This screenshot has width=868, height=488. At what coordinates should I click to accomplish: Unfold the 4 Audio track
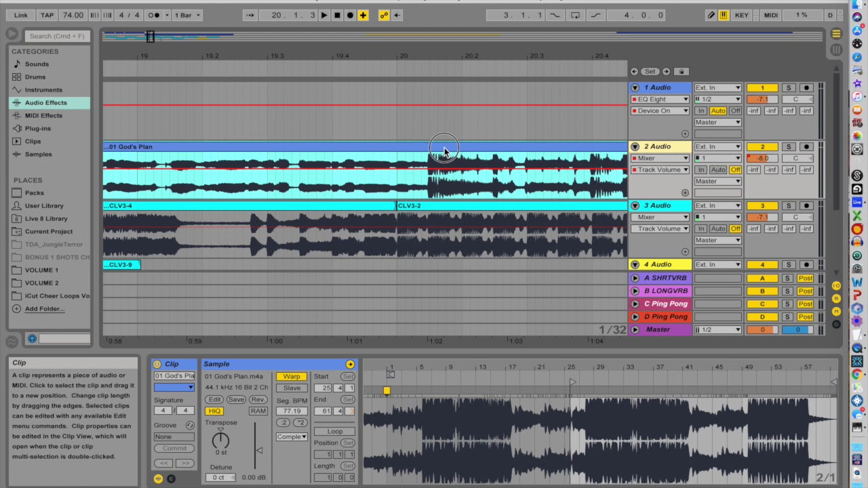[x=635, y=264]
